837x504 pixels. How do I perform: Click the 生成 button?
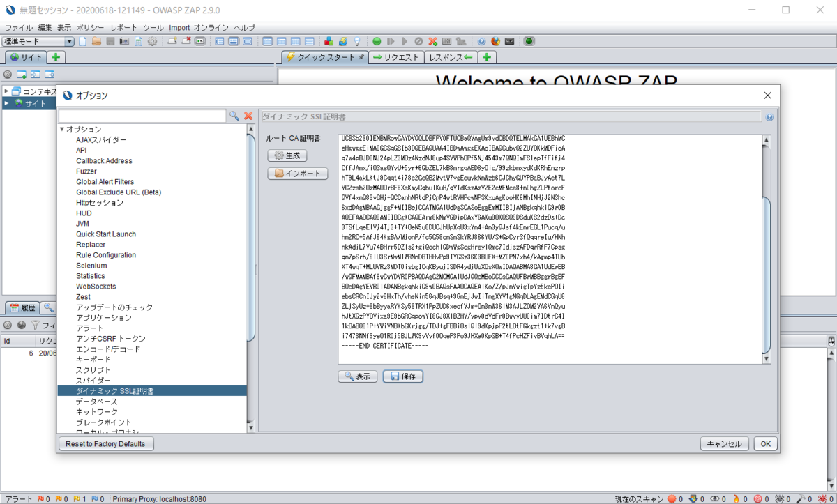(x=287, y=155)
